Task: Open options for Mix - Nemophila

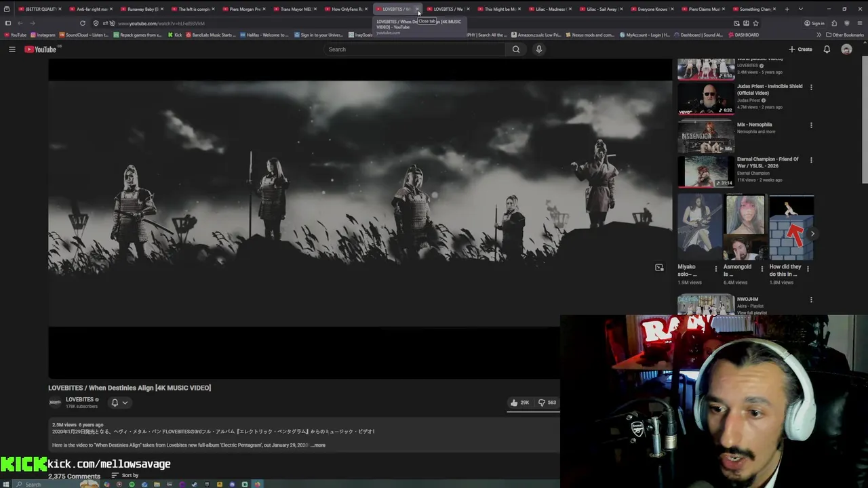Action: coord(811,125)
